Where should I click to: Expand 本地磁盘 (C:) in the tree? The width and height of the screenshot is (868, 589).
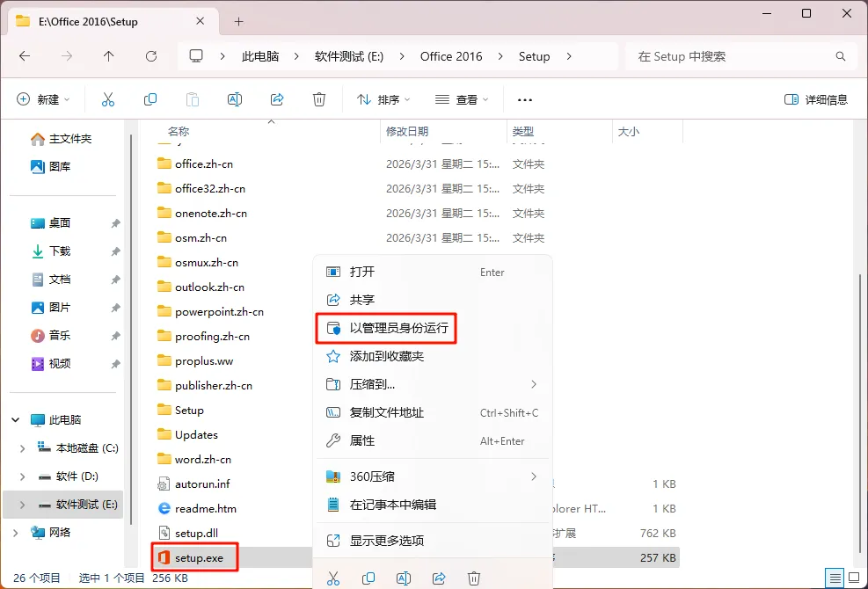click(x=22, y=448)
